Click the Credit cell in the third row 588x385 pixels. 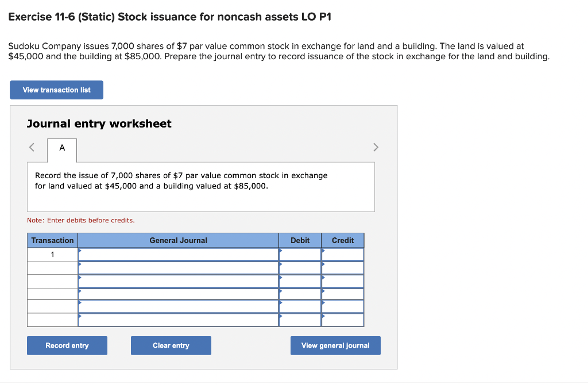(x=342, y=281)
